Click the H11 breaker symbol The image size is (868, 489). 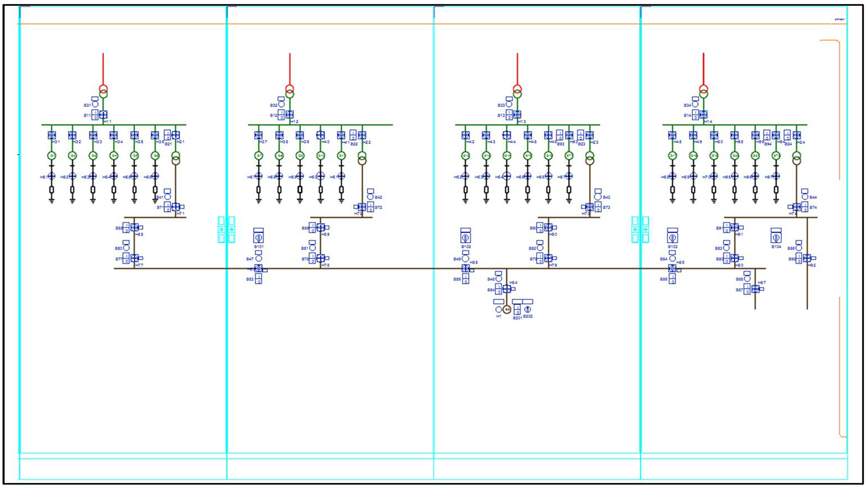point(103,114)
